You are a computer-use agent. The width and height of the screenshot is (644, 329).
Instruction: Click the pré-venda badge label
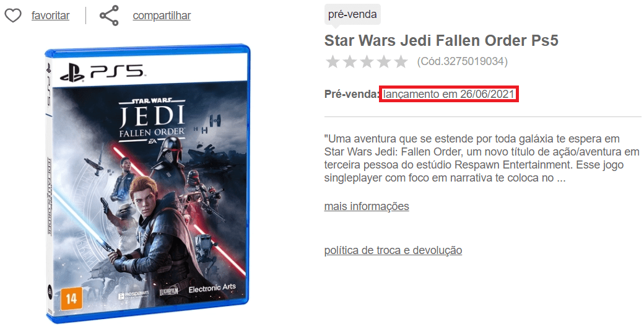click(x=352, y=14)
